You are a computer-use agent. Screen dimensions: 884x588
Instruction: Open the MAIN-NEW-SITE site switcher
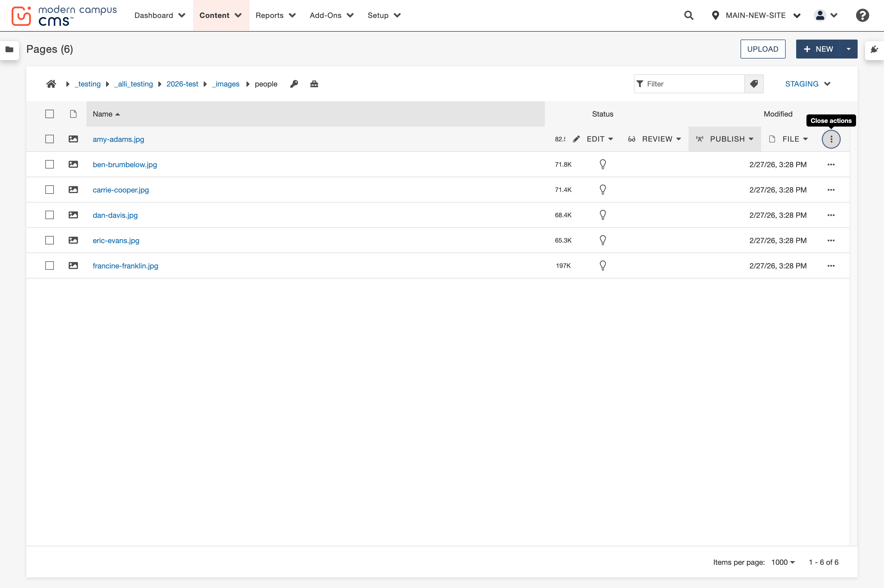tap(756, 15)
